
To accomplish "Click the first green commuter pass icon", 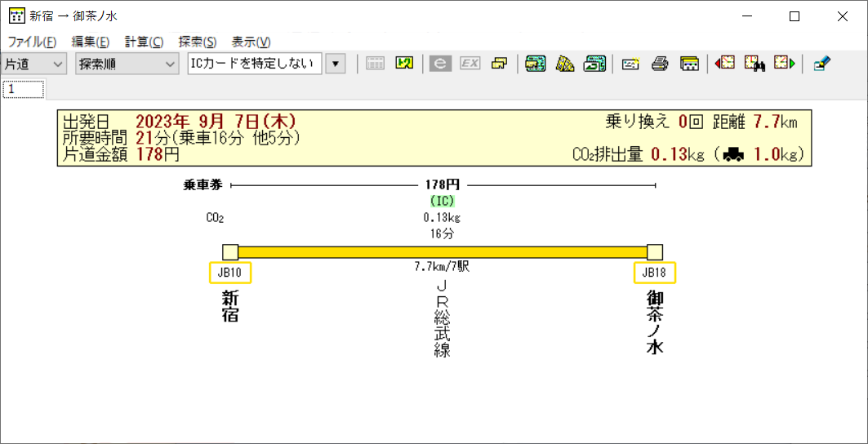I will pos(536,64).
